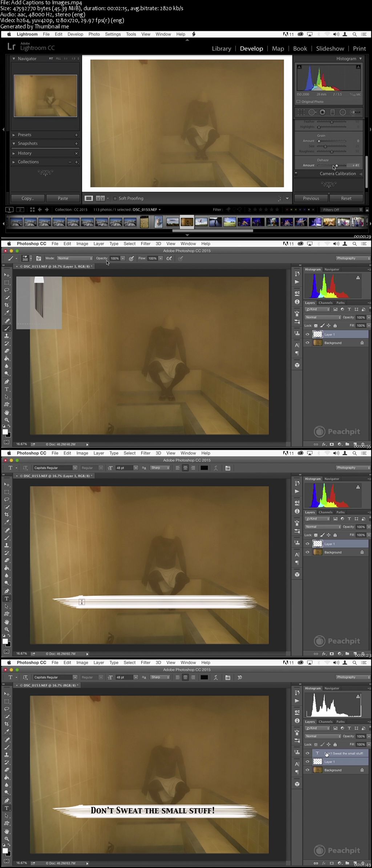Select the Type tool in 00:01:23 frame
This screenshot has height=868, width=372.
point(7,599)
